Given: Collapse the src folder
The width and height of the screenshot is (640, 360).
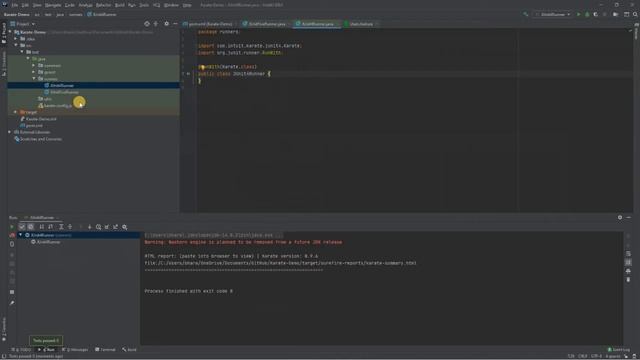Looking at the screenshot, I should point(16,45).
